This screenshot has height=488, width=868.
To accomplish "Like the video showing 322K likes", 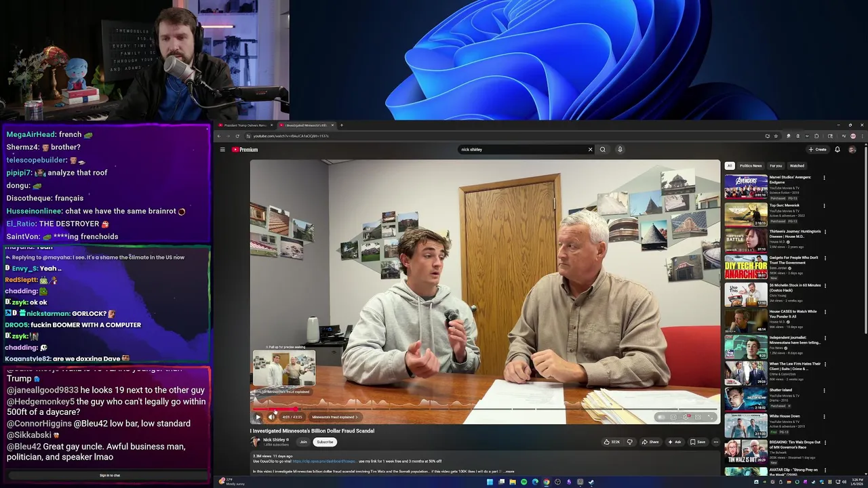I will [612, 442].
